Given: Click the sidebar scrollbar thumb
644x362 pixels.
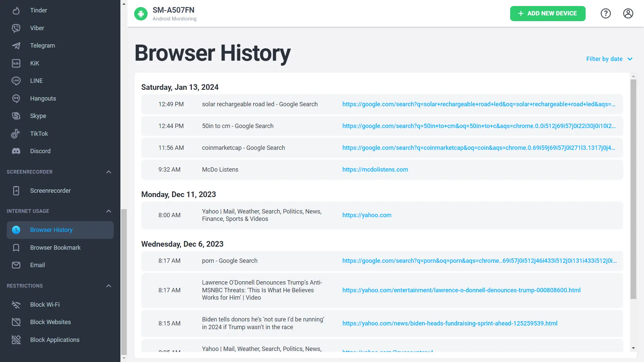Looking at the screenshot, I should (124, 282).
